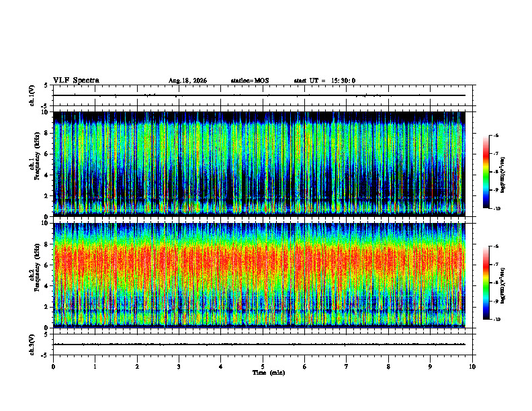
Task: Click the ch.2 frequency axis 4 tick label
Action: (47, 286)
